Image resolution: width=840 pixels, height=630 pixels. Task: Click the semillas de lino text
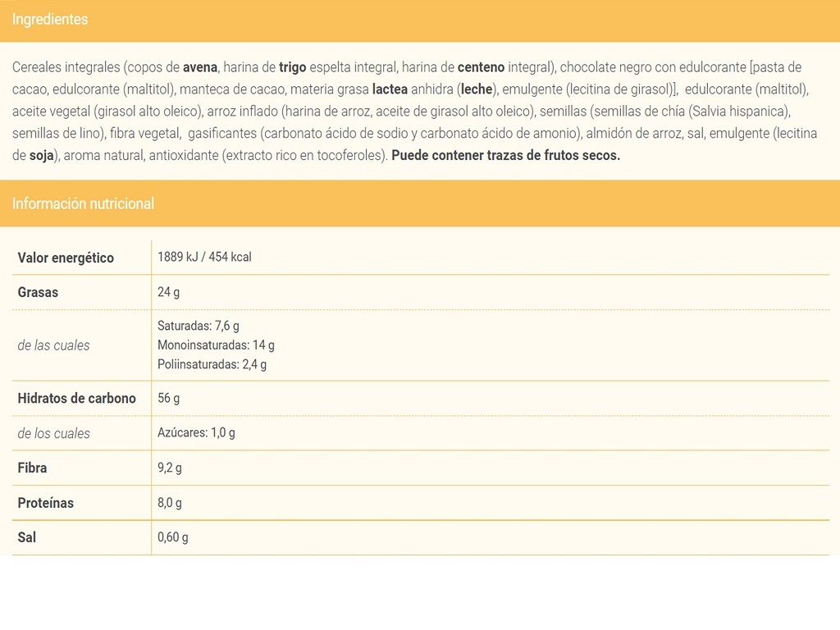pos(58,134)
